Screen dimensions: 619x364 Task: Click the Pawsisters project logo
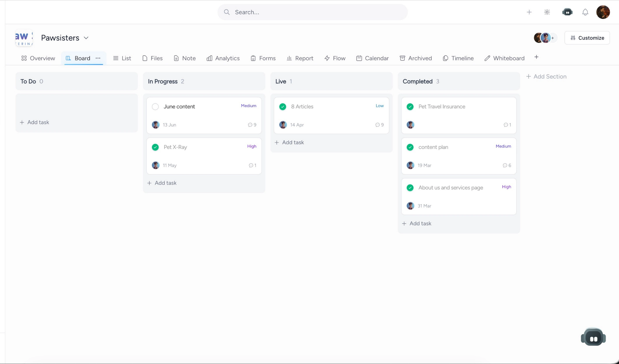[x=24, y=38]
